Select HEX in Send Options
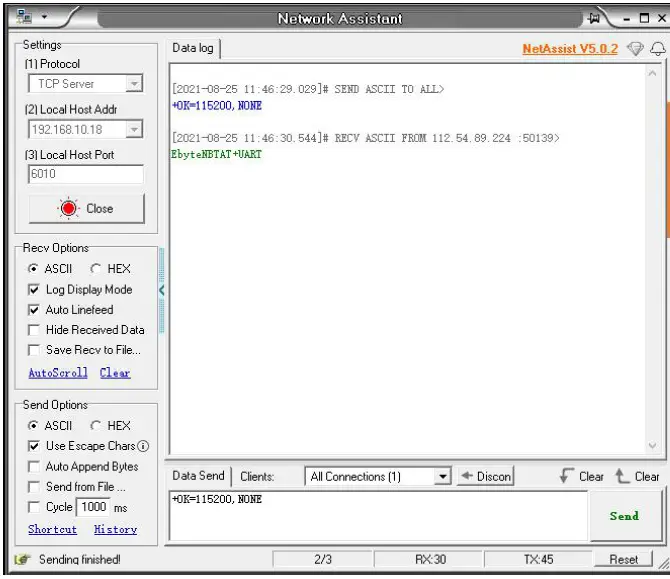Image resolution: width=670 pixels, height=579 pixels. 110,426
